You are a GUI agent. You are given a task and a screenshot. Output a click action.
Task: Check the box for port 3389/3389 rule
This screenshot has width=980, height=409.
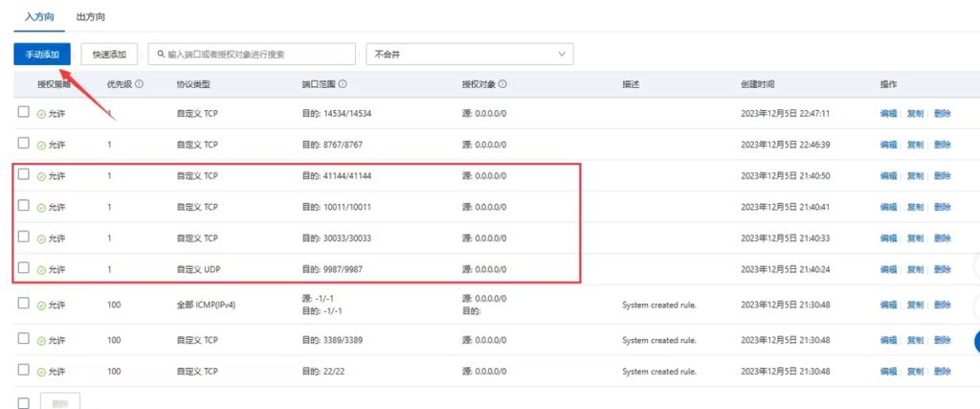pyautogui.click(x=24, y=338)
